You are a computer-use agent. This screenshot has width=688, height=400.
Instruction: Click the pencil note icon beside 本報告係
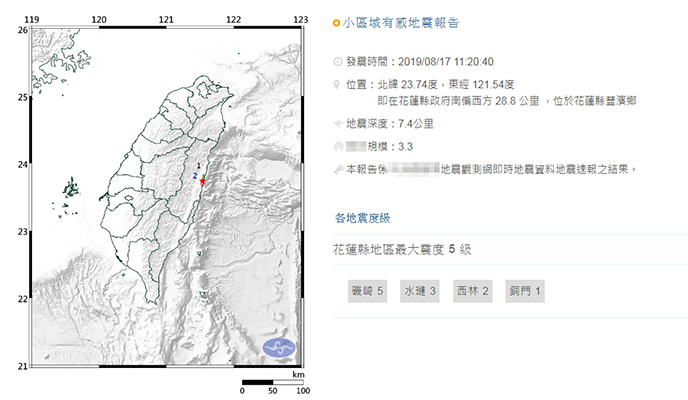click(337, 170)
